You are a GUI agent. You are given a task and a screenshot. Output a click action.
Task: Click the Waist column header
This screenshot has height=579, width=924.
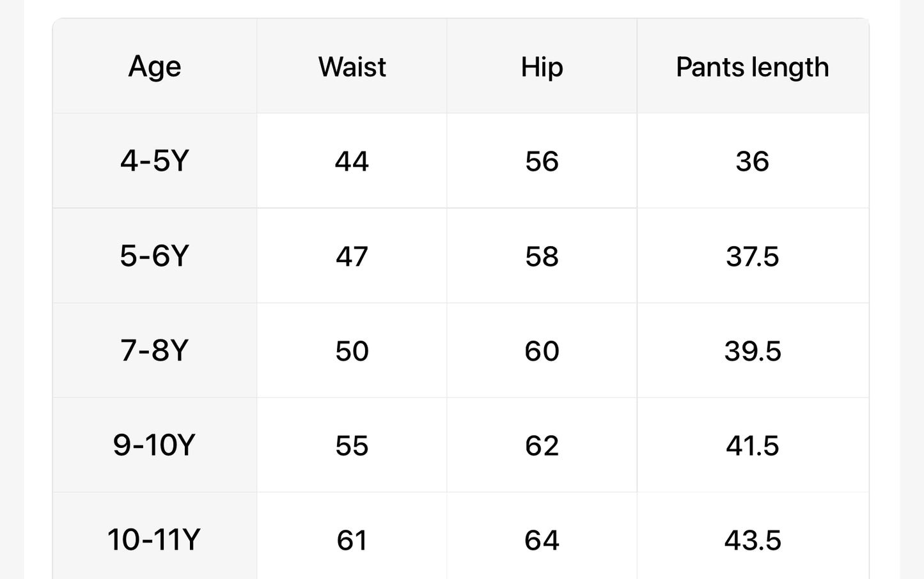point(352,66)
